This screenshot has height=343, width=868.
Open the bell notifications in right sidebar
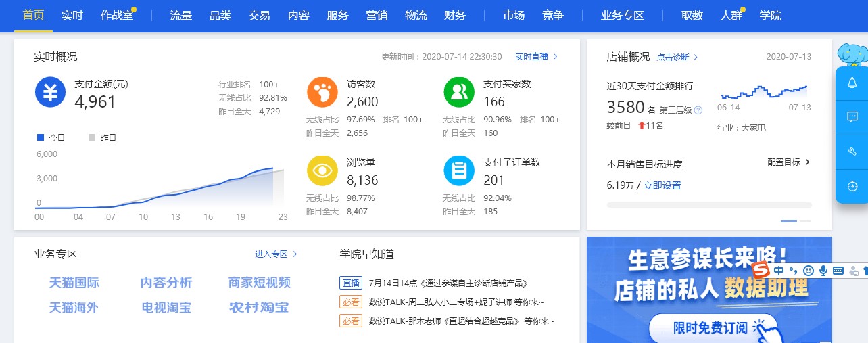pos(852,83)
